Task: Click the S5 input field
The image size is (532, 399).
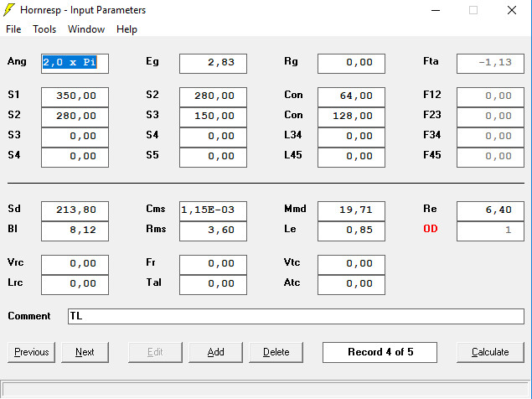Action: pos(213,158)
